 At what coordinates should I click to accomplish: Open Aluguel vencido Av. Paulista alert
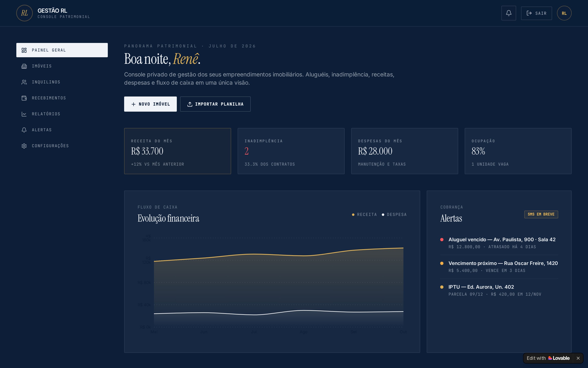pyautogui.click(x=499, y=243)
